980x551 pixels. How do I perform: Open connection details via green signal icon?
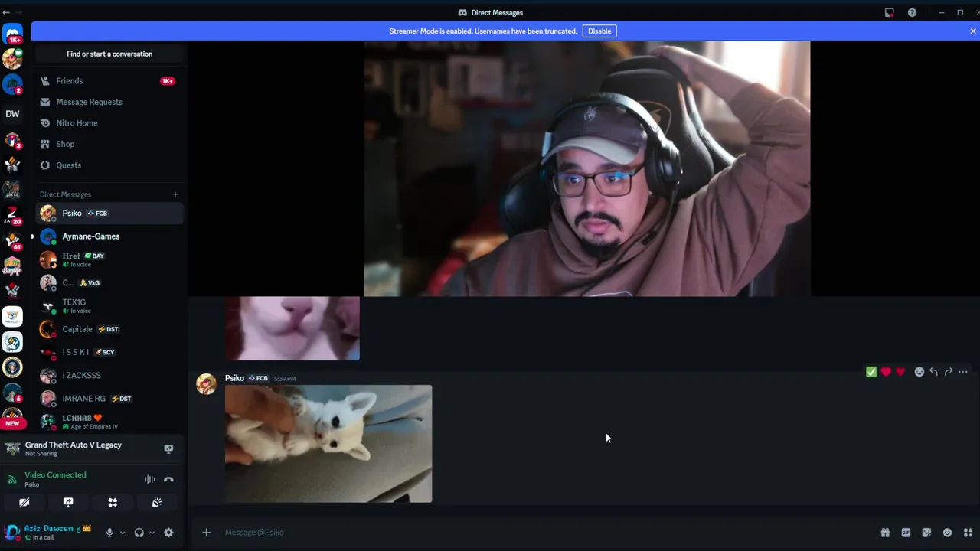11,480
